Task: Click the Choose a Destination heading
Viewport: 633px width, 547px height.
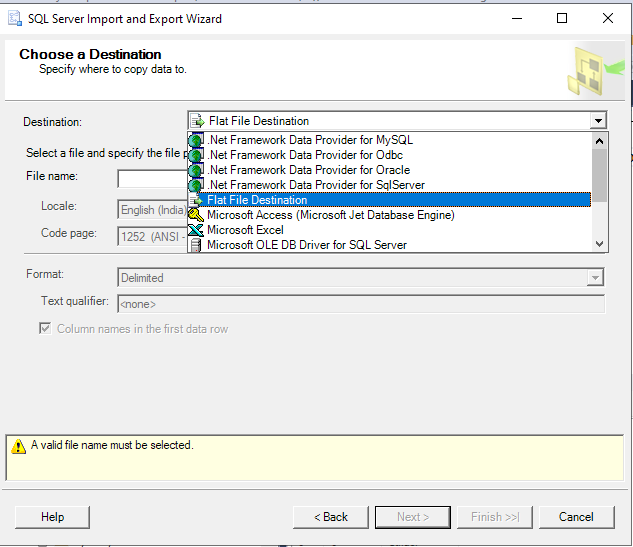Action: pos(90,54)
